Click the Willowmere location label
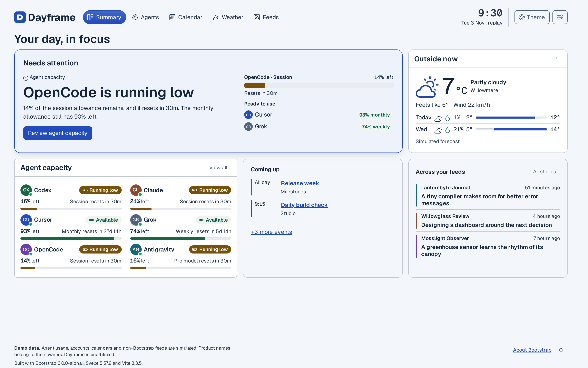The height and width of the screenshot is (368, 588). [x=484, y=90]
